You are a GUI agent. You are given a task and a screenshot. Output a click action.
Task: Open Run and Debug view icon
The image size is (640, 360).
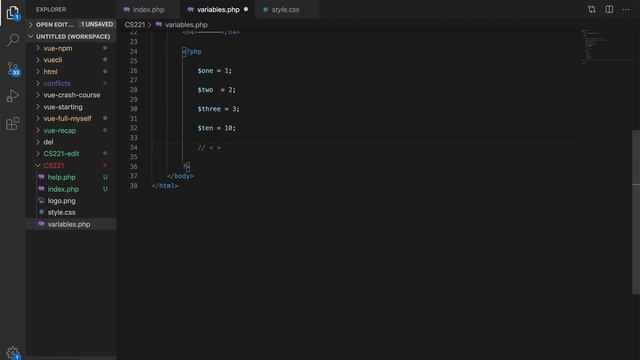[13, 96]
